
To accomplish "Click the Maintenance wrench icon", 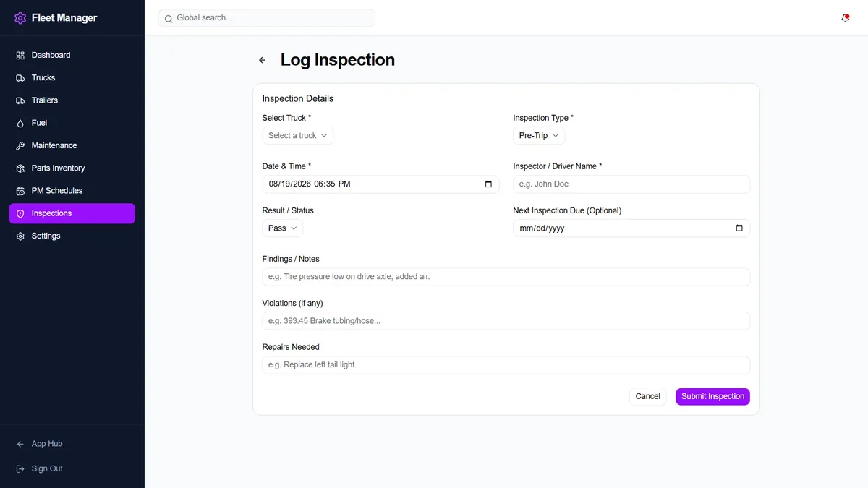I will point(20,145).
